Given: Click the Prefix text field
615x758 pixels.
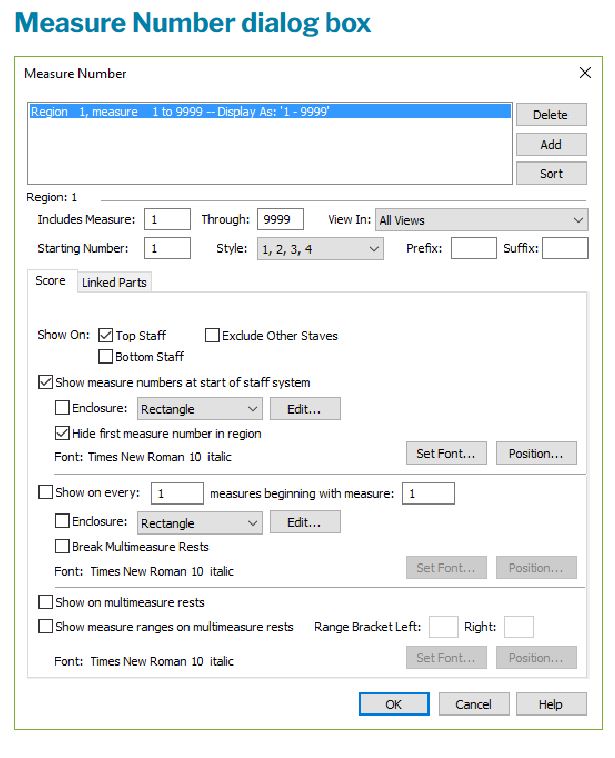Looking at the screenshot, I should (x=472, y=249).
